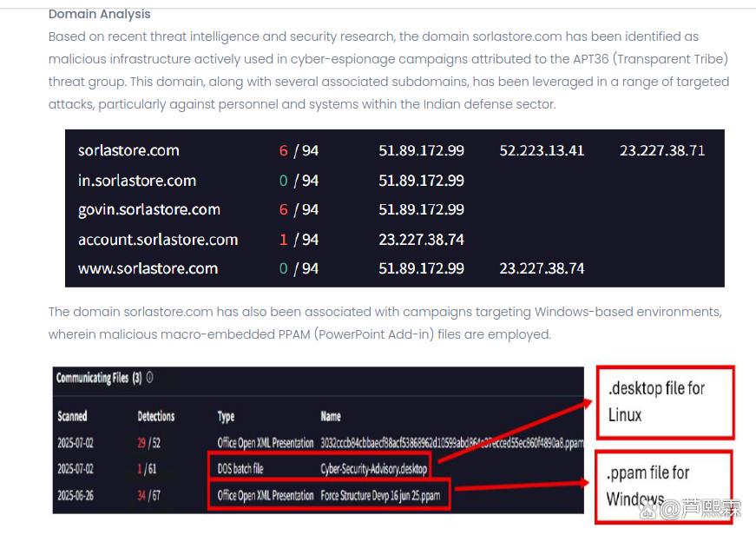Click the 34 / 67 detection count
The image size is (756, 535).
pyautogui.click(x=148, y=495)
